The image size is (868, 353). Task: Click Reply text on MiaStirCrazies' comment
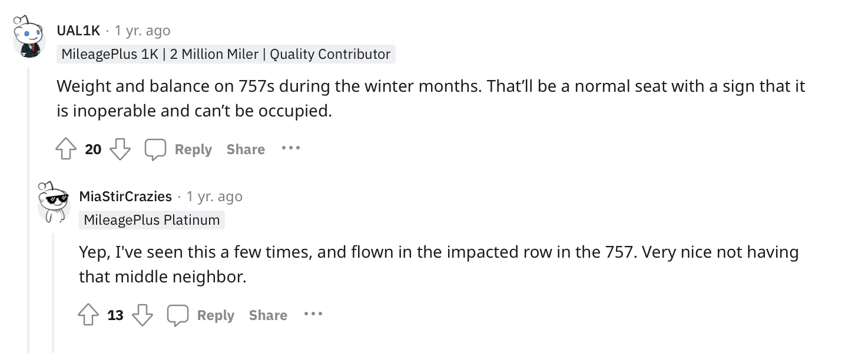216,315
